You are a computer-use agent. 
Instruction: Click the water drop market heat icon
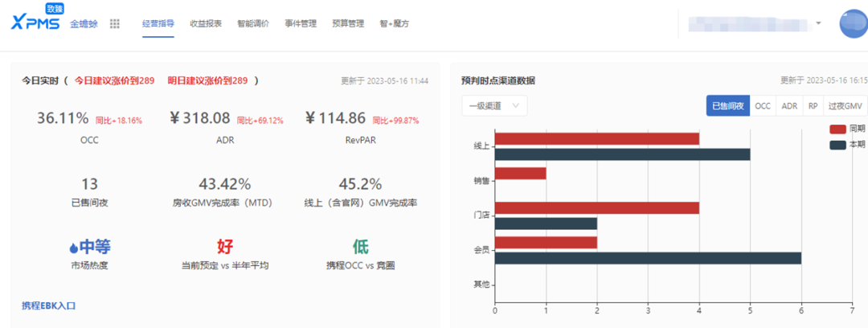(x=73, y=247)
